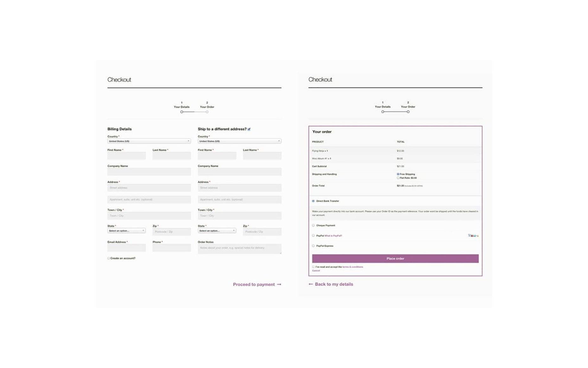588x368 pixels.
Task: Click the left arrow icon before Back to my details
Action: click(310, 284)
